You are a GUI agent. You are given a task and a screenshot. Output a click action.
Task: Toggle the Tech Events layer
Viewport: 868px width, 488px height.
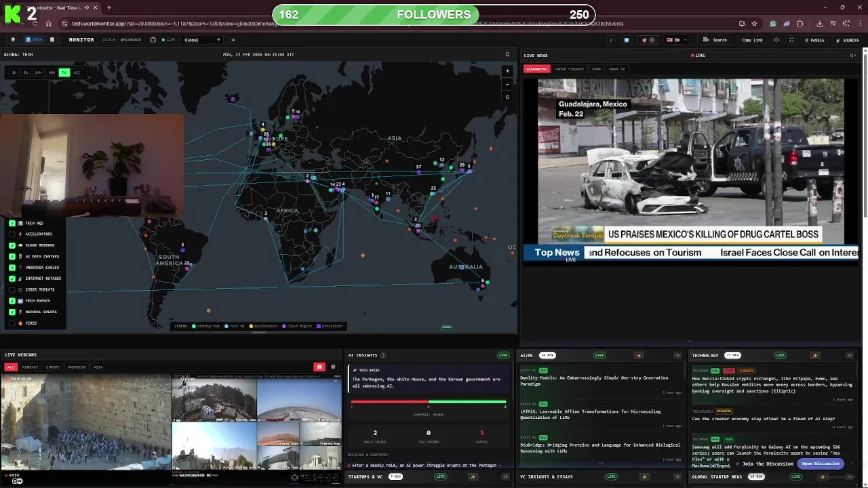click(x=12, y=301)
